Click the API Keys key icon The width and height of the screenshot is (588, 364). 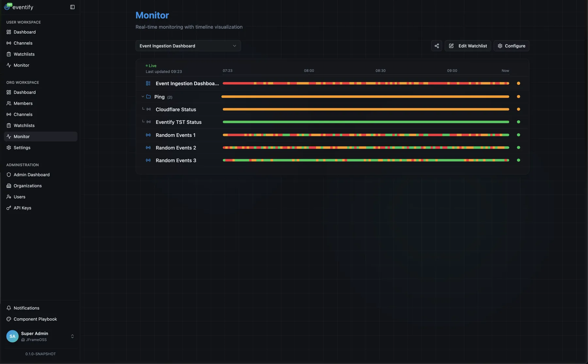click(9, 208)
